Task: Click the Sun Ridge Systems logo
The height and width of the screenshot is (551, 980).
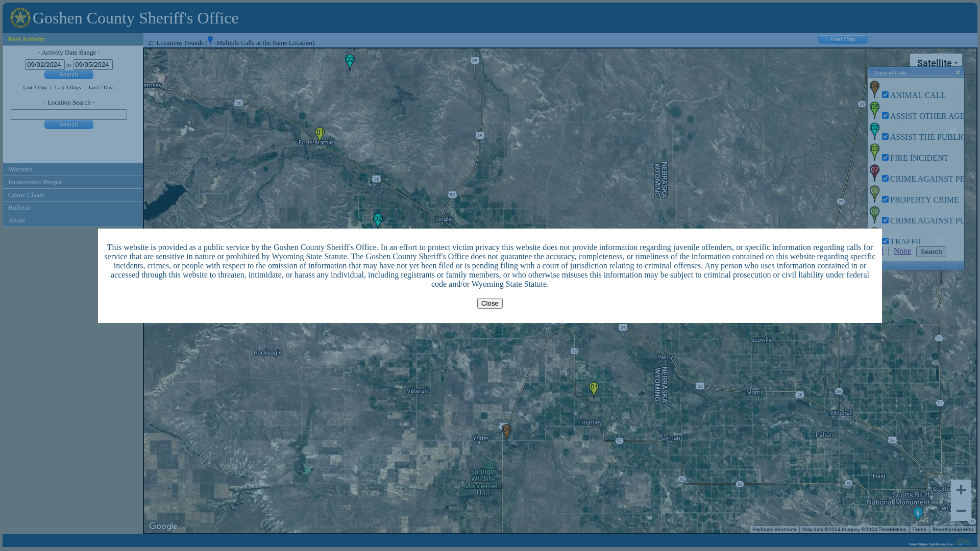Action: coord(940,543)
